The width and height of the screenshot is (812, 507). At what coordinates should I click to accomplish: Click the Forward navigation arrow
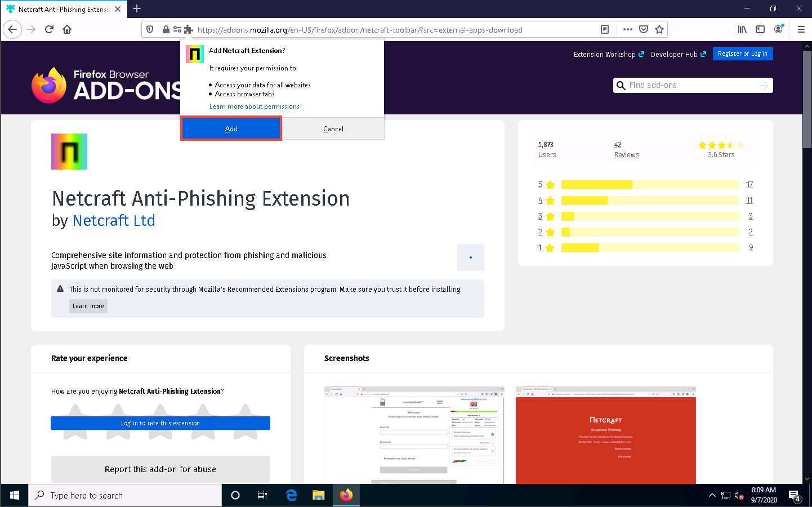click(x=31, y=29)
